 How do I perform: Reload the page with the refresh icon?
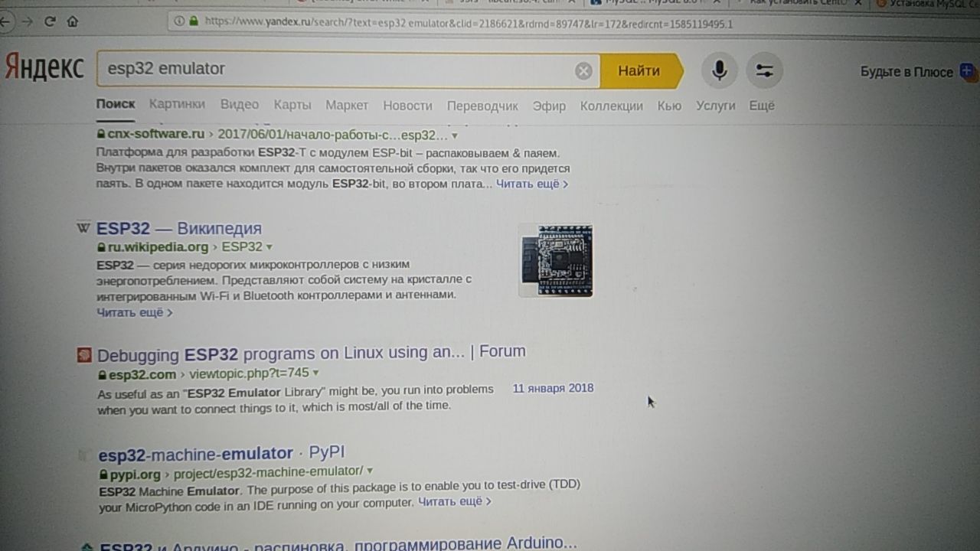click(50, 21)
